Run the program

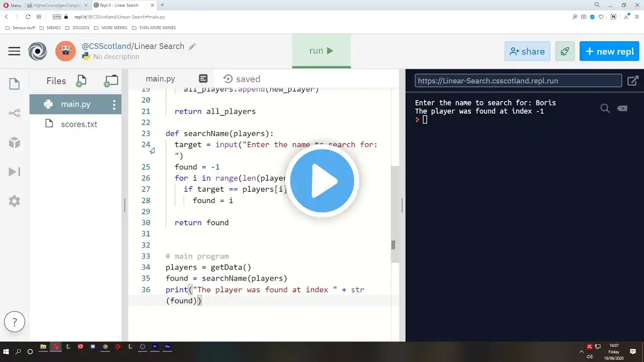pyautogui.click(x=321, y=51)
